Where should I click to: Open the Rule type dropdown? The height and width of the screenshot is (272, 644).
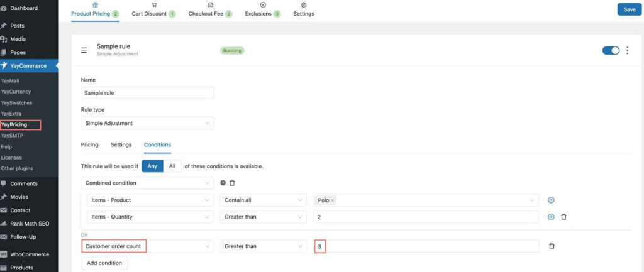click(x=147, y=123)
